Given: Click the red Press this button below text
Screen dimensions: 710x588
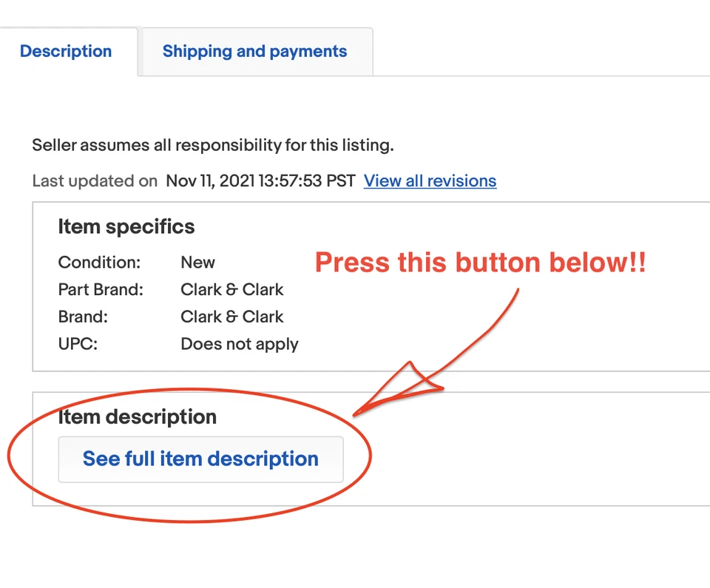Looking at the screenshot, I should (481, 263).
